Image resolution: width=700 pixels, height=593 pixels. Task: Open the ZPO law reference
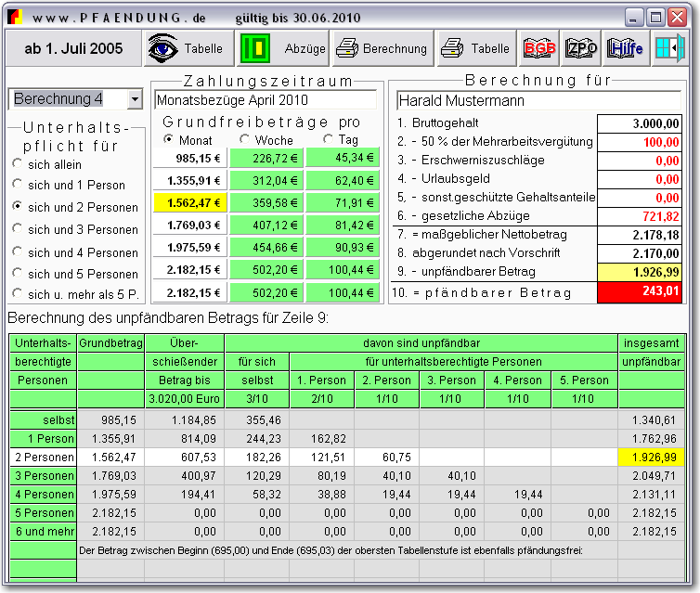click(581, 48)
